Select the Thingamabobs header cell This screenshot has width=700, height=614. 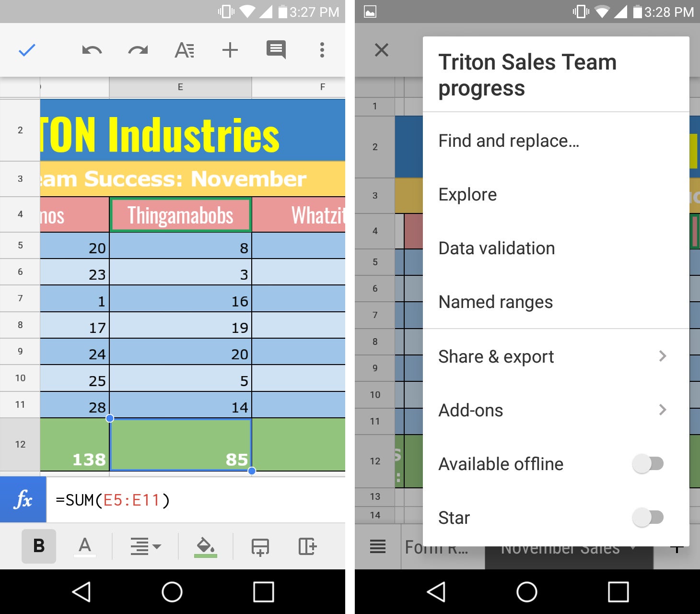pos(180,215)
